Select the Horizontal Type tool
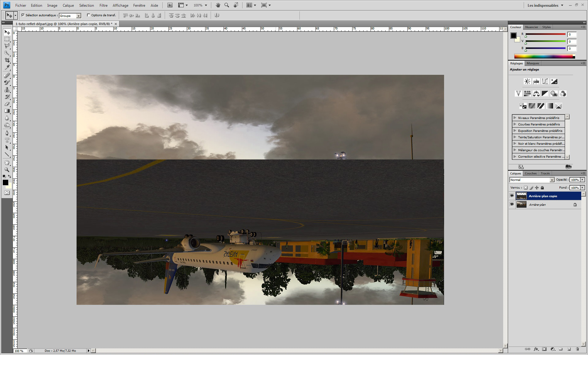588x368 pixels. click(7, 140)
